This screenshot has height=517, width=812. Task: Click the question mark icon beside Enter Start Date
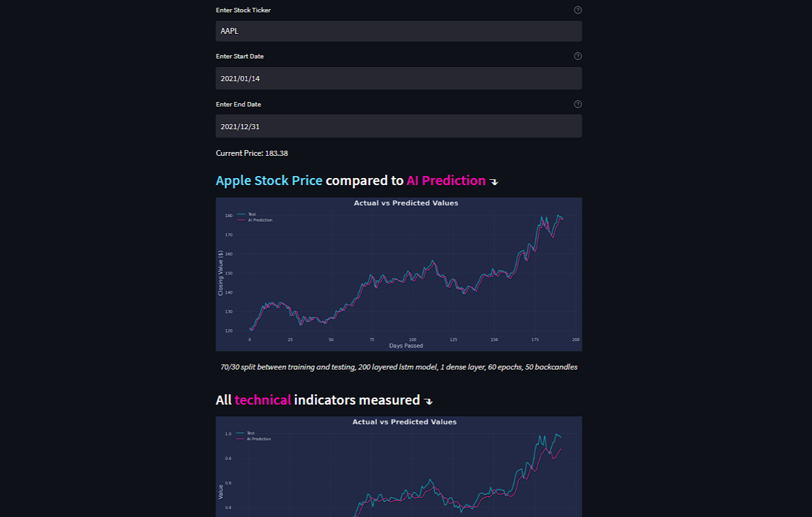coord(578,56)
